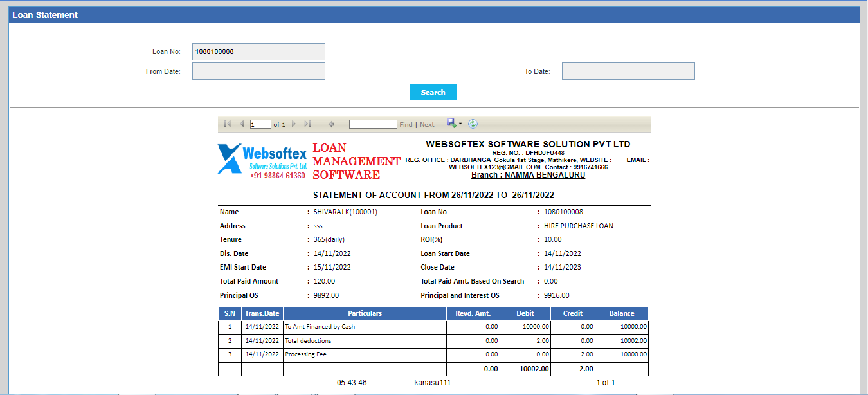
Task: Click EMI Start Date value 15/11/2022
Action: 332,267
